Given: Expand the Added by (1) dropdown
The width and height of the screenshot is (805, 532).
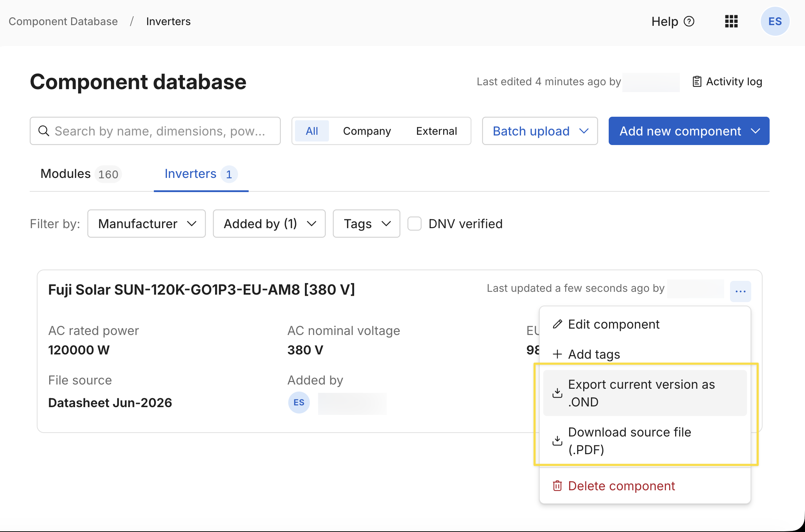Looking at the screenshot, I should pos(269,224).
